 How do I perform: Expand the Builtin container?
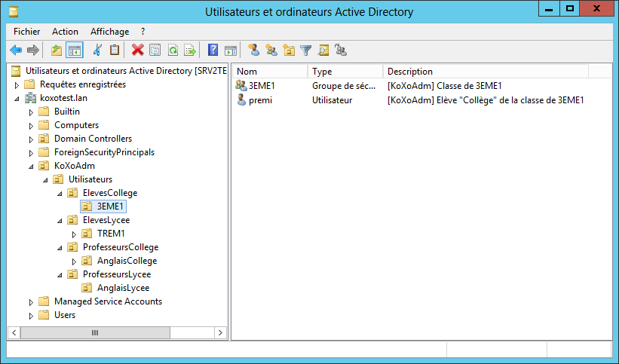click(x=31, y=112)
